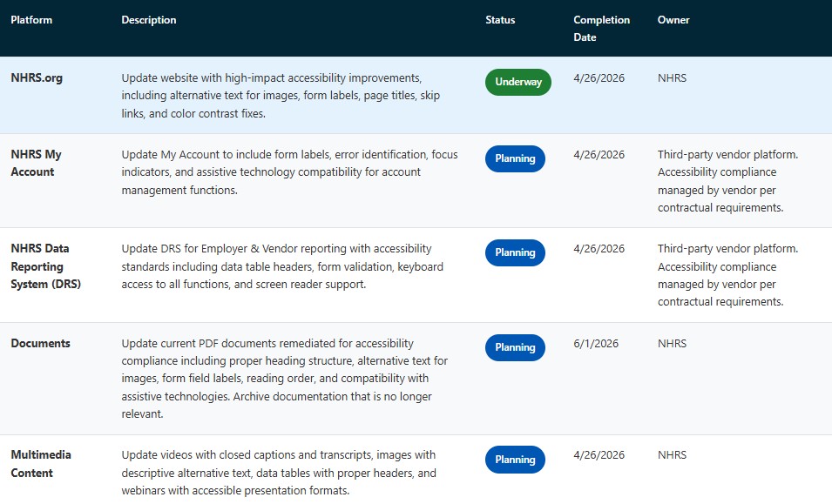Click the NHRS owner text in the first row
The width and height of the screenshot is (832, 504).
[x=672, y=77]
